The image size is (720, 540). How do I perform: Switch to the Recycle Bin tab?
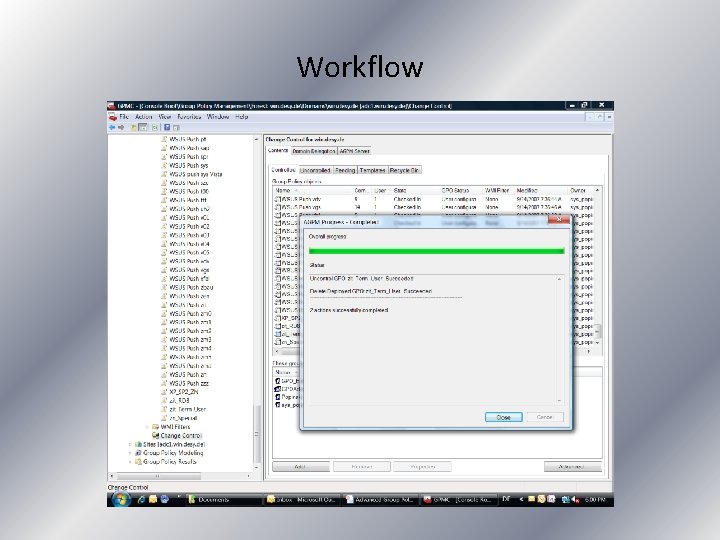[x=404, y=170]
